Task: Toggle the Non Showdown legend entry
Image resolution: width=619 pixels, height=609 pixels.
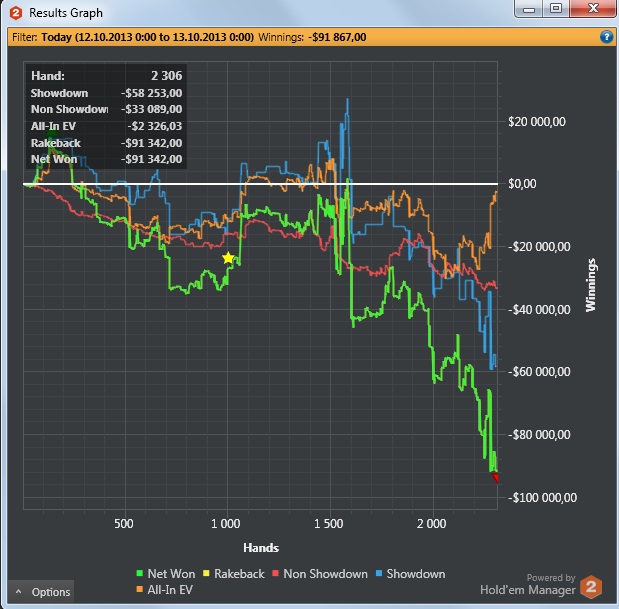Action: click(320, 573)
